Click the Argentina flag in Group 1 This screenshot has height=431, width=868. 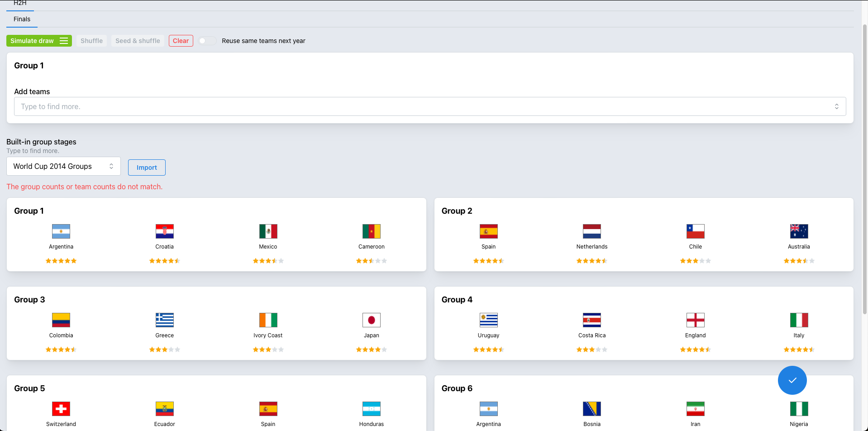(61, 231)
